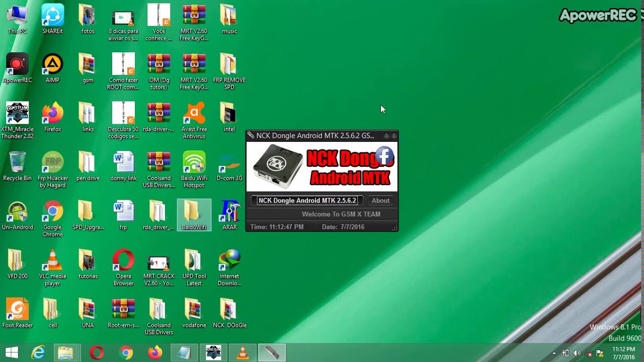Click the Action Center flag tray icon
The height and width of the screenshot is (362, 644).
coord(600,353)
